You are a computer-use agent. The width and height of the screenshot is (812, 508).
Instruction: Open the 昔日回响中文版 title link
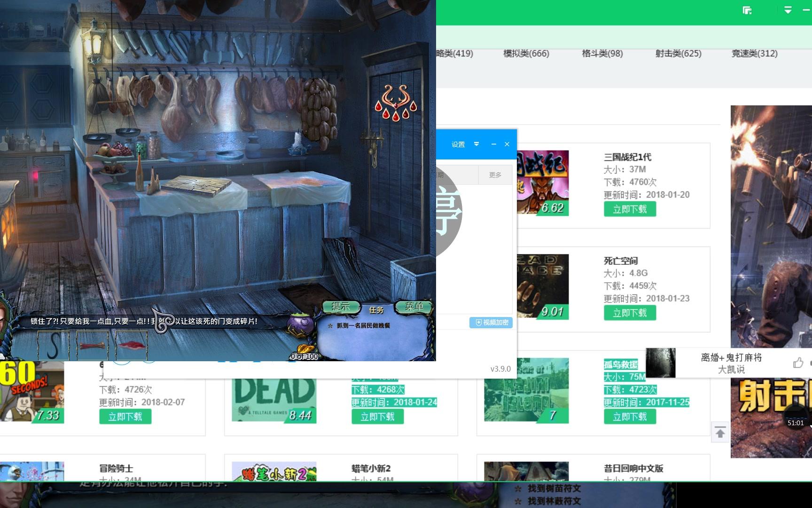click(633, 468)
